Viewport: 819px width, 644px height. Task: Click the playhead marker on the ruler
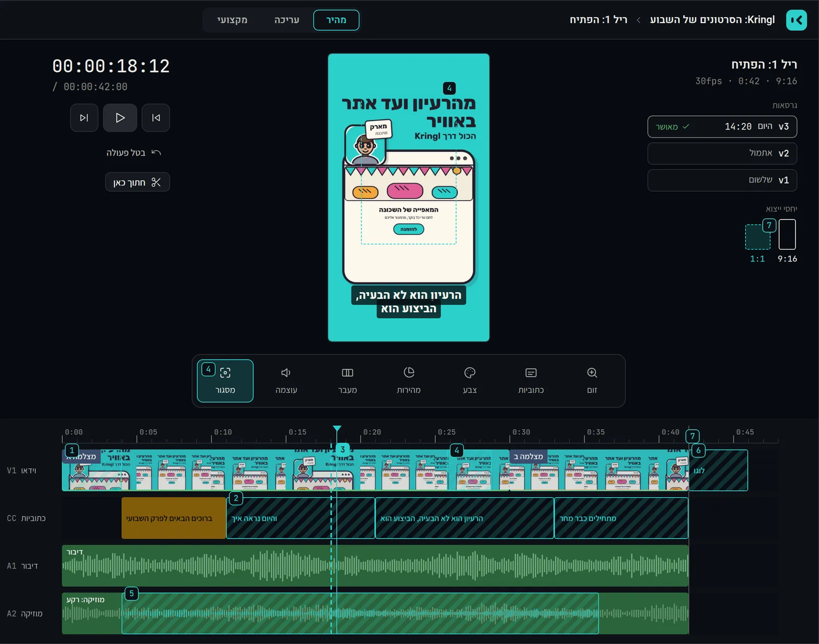tap(337, 429)
